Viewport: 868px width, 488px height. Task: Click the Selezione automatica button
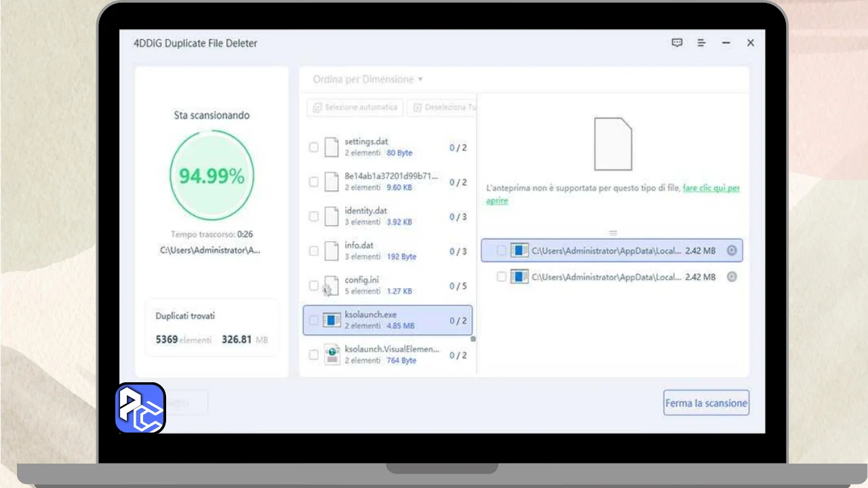(355, 107)
